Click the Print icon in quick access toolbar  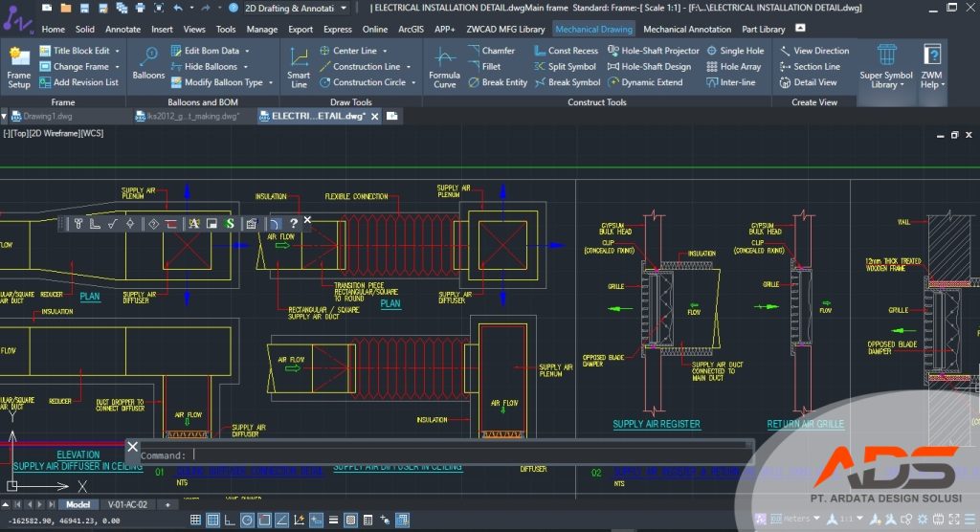141,8
